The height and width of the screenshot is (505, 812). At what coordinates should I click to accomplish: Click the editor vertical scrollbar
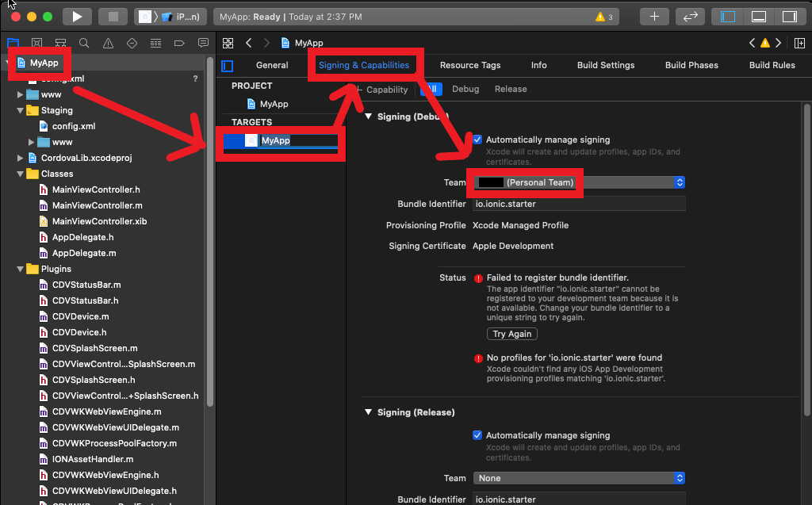coord(806,259)
